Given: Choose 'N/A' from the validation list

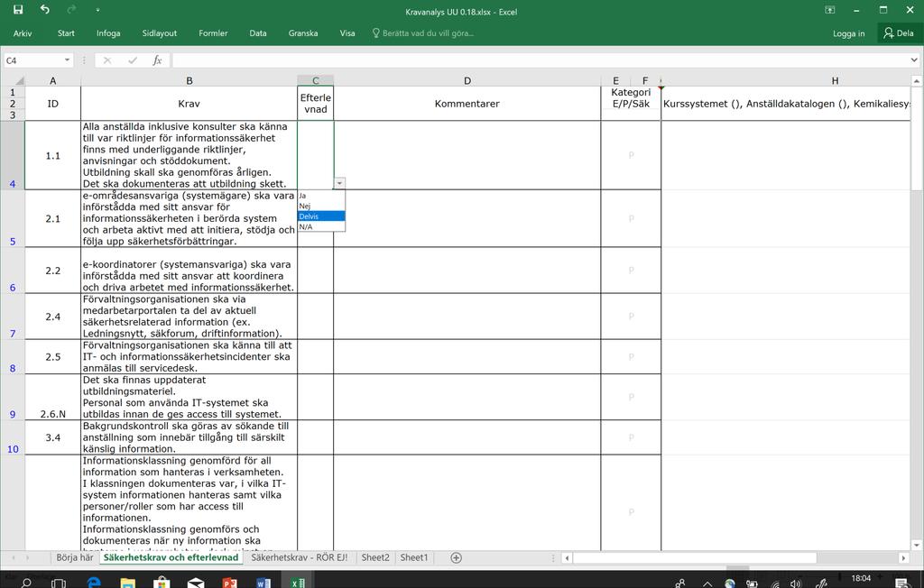Looking at the screenshot, I should pyautogui.click(x=321, y=227).
